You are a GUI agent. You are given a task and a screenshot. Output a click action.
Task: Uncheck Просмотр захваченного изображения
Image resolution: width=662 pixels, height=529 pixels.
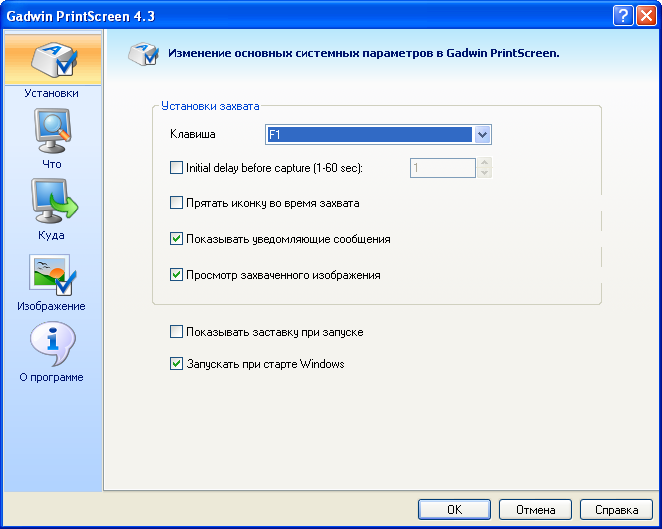click(x=176, y=274)
